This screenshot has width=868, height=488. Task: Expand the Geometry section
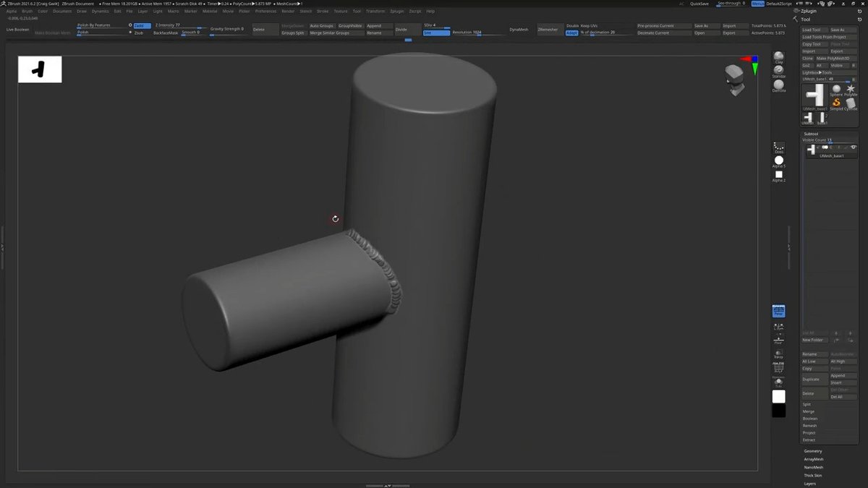tap(813, 451)
